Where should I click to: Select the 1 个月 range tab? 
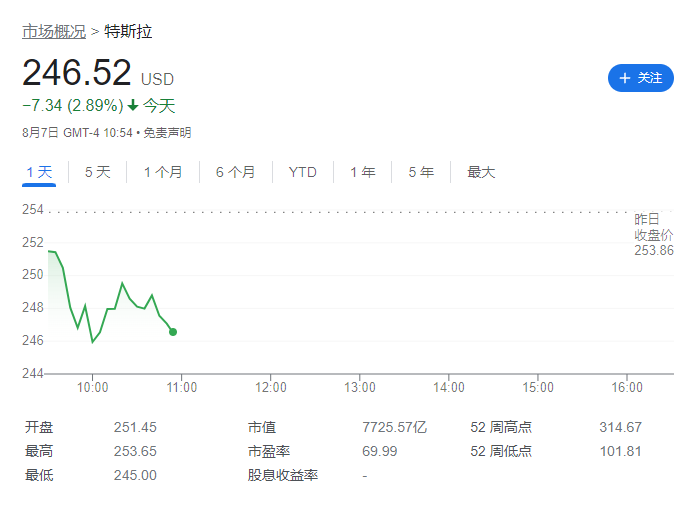[163, 172]
